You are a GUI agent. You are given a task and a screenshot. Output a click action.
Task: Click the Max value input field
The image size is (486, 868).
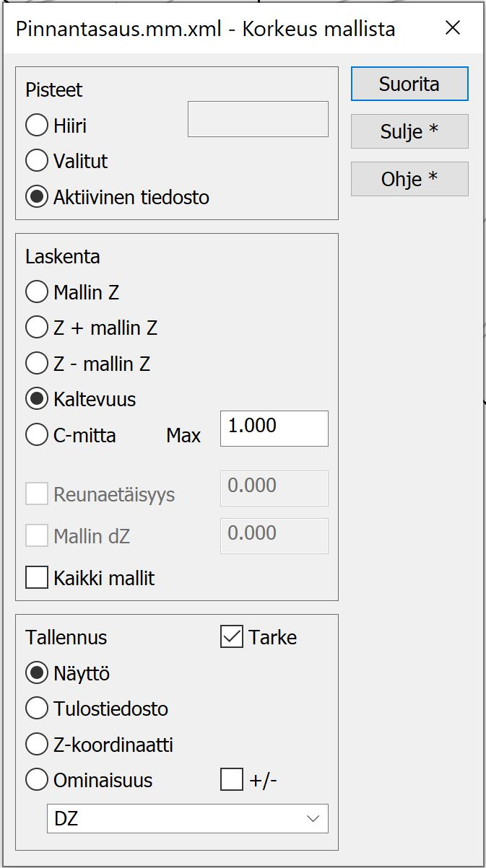click(x=274, y=428)
